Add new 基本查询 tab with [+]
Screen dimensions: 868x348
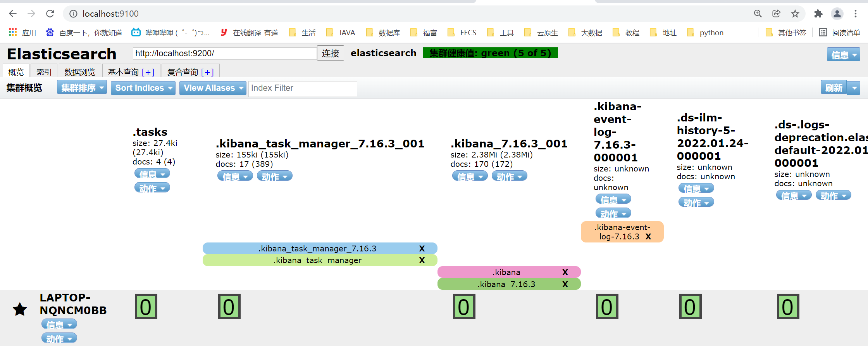[148, 72]
